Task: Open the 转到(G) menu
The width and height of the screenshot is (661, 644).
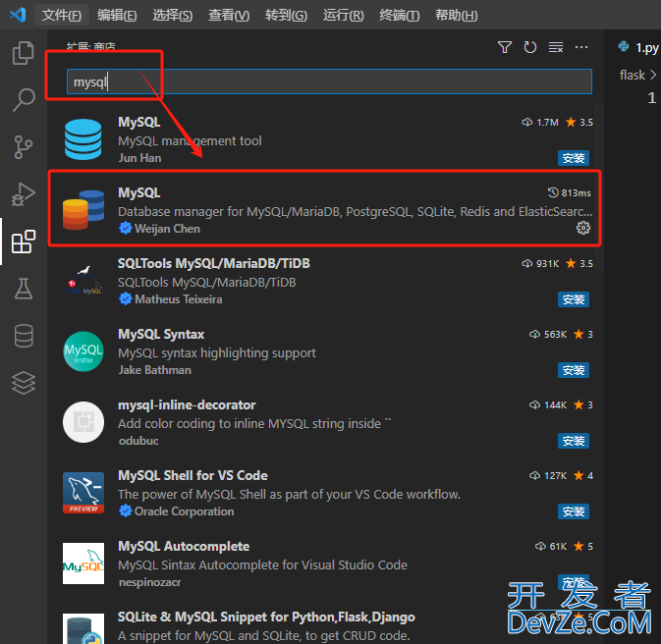Action: [286, 15]
